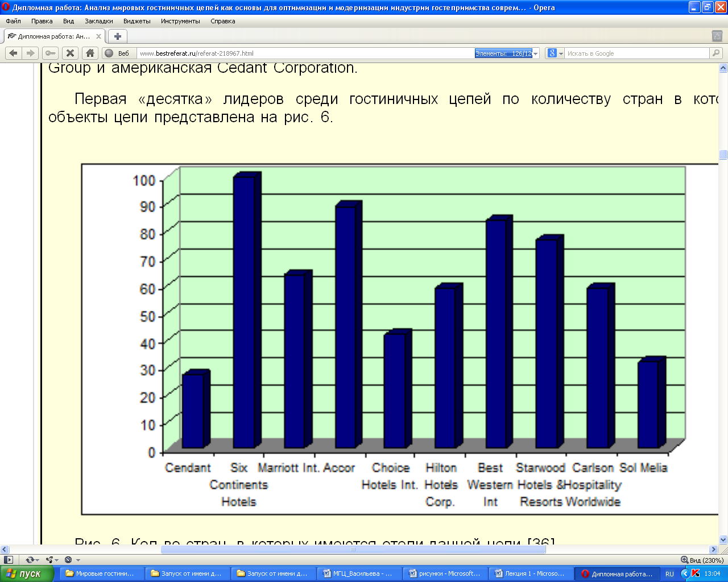The width and height of the screenshot is (728, 582).
Task: Open the Вид (230%) zoom control
Action: (702, 560)
